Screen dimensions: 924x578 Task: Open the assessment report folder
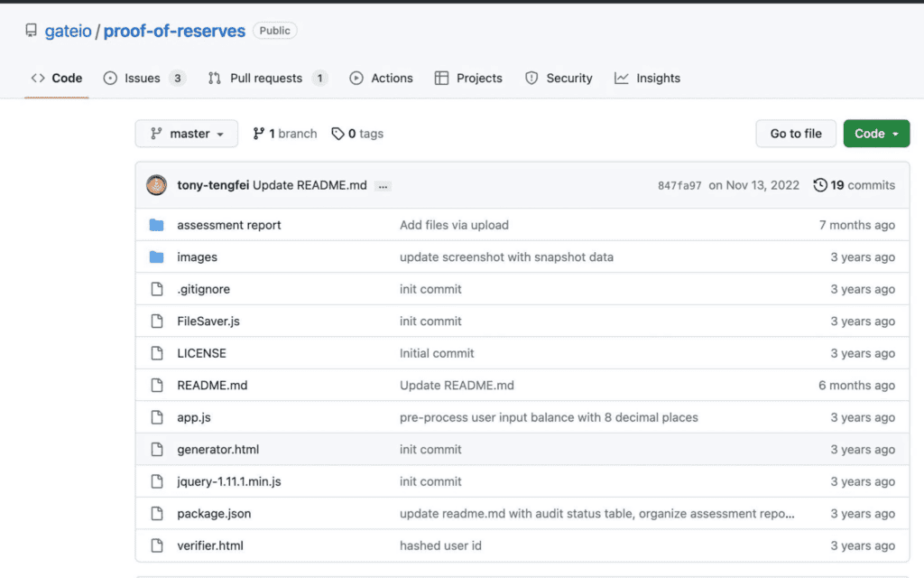pos(228,225)
